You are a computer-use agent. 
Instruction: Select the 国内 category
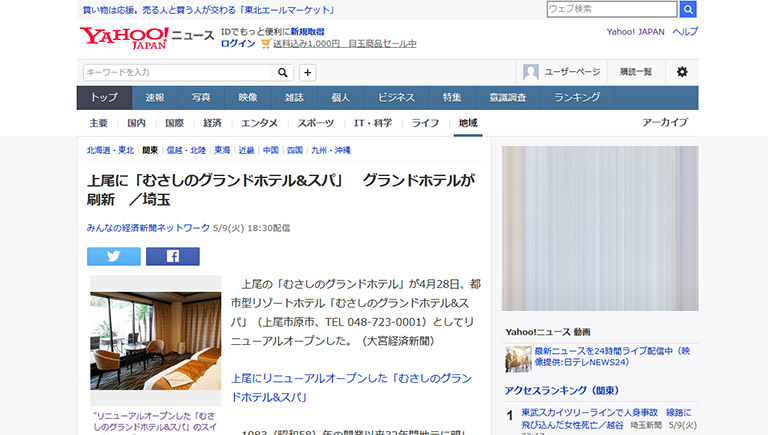137,123
